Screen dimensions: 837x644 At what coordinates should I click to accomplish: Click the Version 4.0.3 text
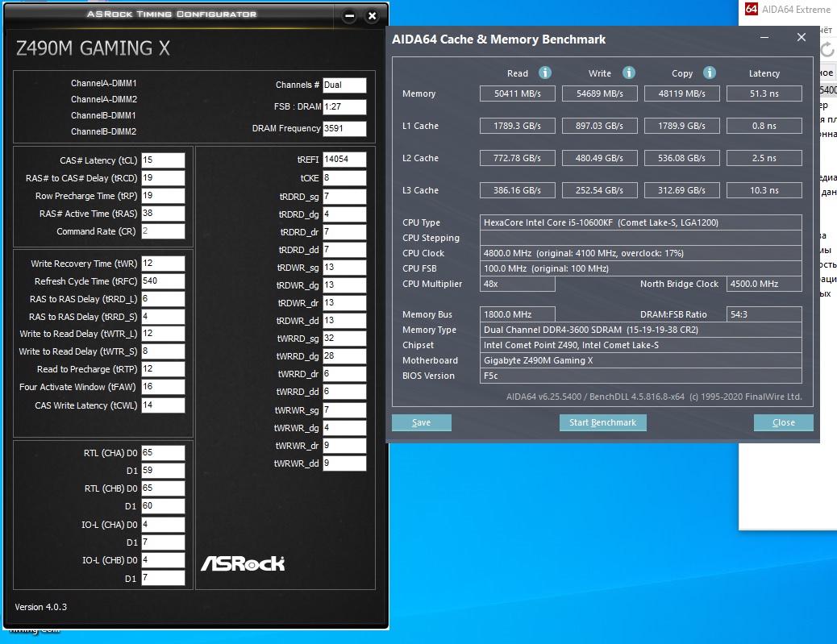40,607
